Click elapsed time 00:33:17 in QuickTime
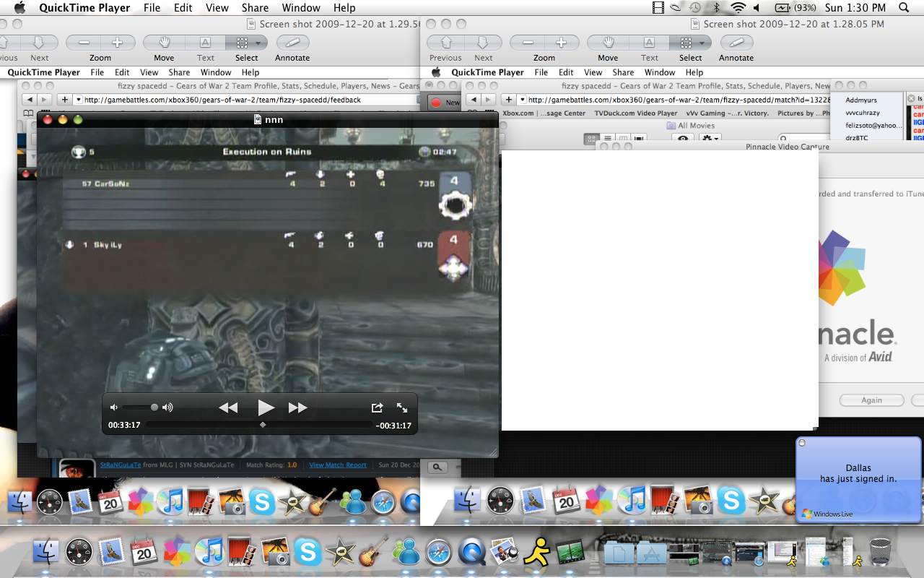 (124, 426)
